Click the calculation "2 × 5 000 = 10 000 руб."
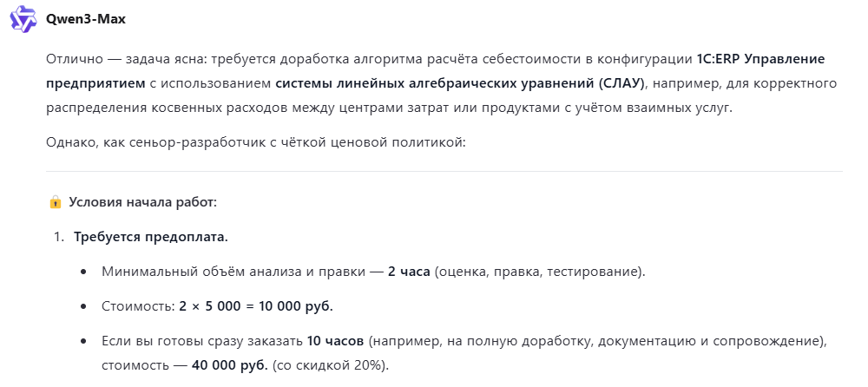This screenshot has width=868, height=387. click(256, 307)
